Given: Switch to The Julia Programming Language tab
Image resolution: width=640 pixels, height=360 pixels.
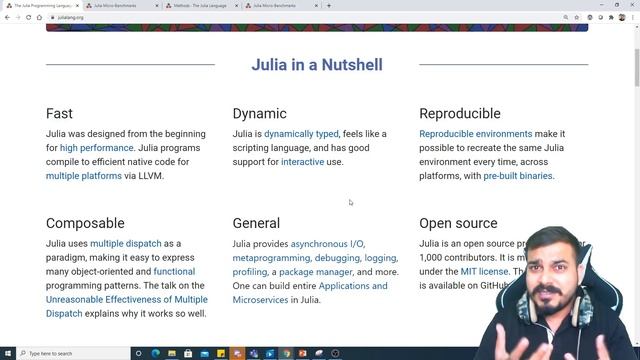Looking at the screenshot, I should click(41, 6).
